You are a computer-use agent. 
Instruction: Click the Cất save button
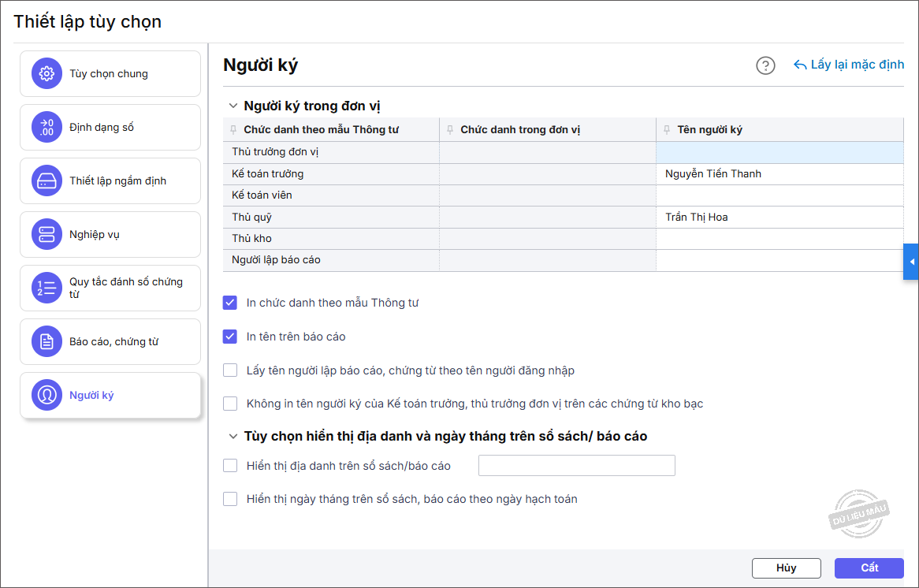pos(869,568)
